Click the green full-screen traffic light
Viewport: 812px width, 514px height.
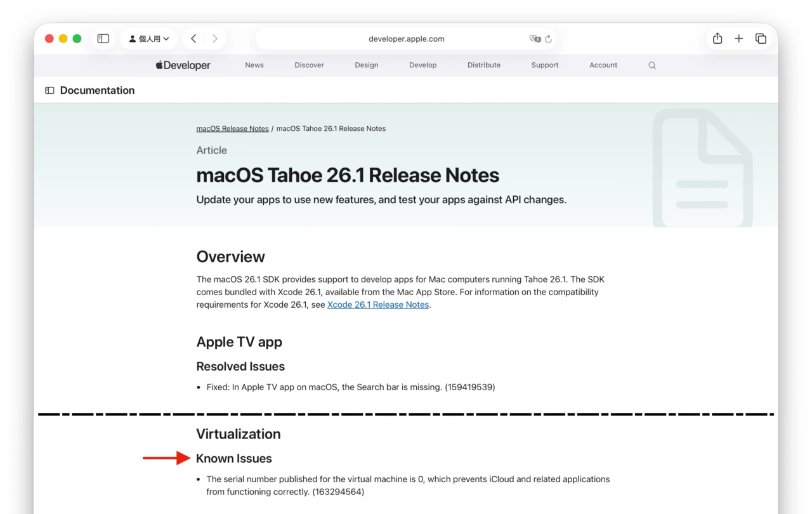[x=77, y=38]
